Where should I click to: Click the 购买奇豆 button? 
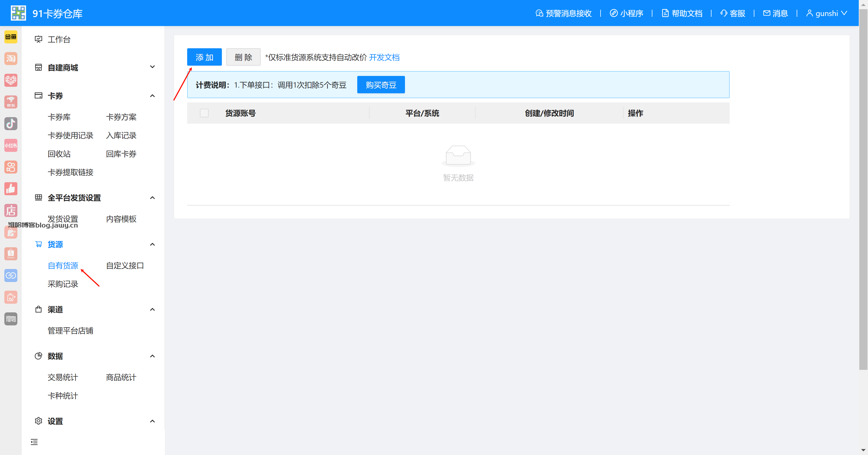pos(381,85)
